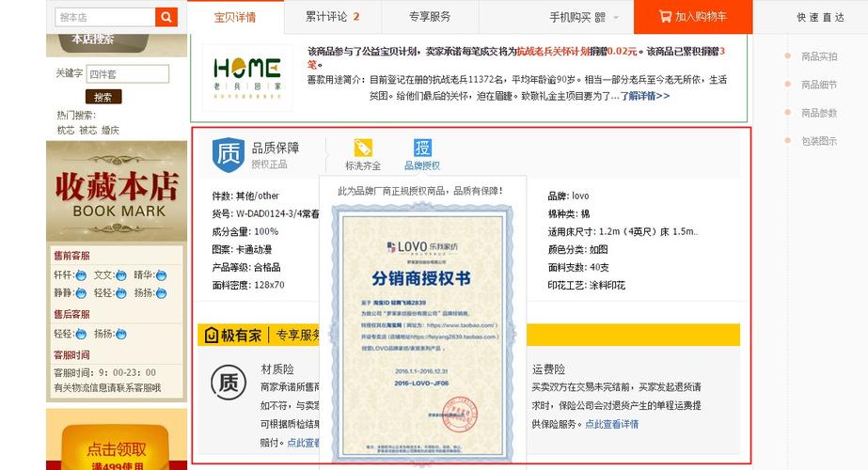Jump to 商品细节 section
Viewport: 868px width, 470px height.
click(x=819, y=85)
